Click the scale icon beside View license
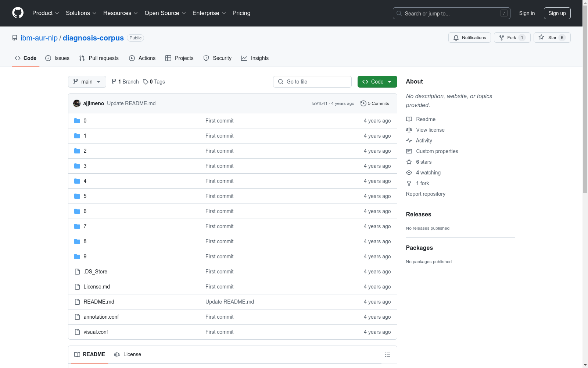Image resolution: width=588 pixels, height=368 pixels. point(409,130)
